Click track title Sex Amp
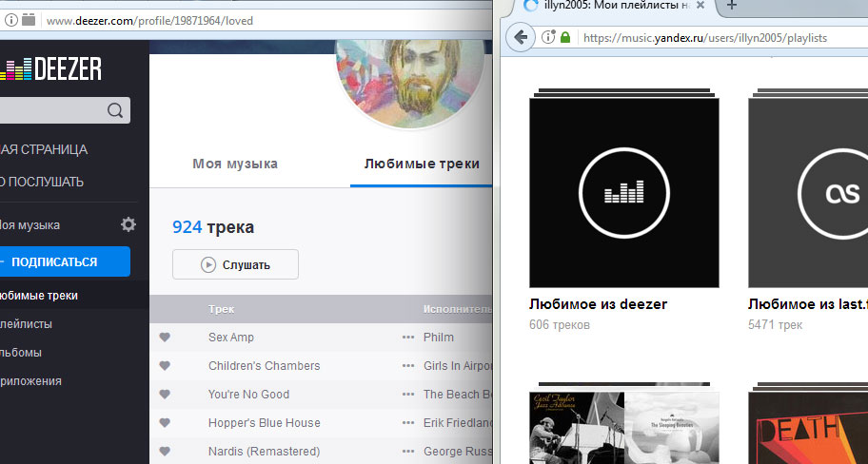This screenshot has height=464, width=868. pyautogui.click(x=231, y=338)
